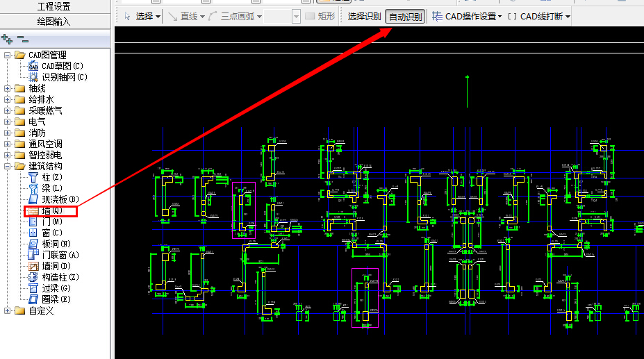Select the 板洞 (N) icon
Image resolution: width=644 pixels, height=359 pixels.
click(x=33, y=244)
